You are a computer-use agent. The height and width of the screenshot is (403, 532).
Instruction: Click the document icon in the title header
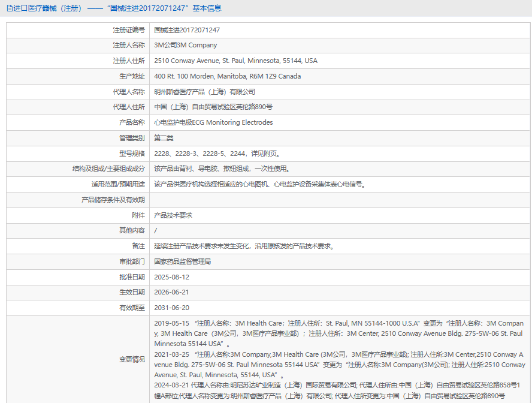(x=10, y=8)
